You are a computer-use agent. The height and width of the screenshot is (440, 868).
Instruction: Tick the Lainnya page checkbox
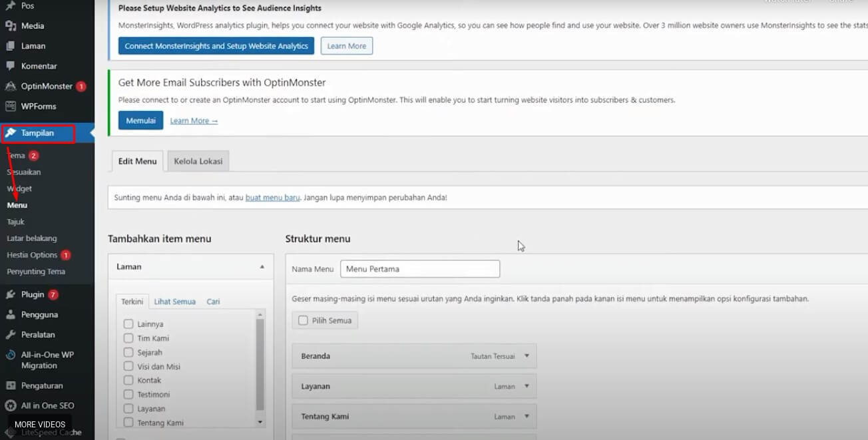(128, 324)
